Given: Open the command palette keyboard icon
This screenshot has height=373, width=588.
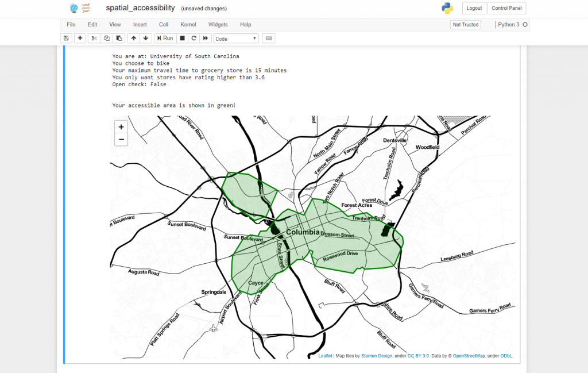Looking at the screenshot, I should point(268,38).
